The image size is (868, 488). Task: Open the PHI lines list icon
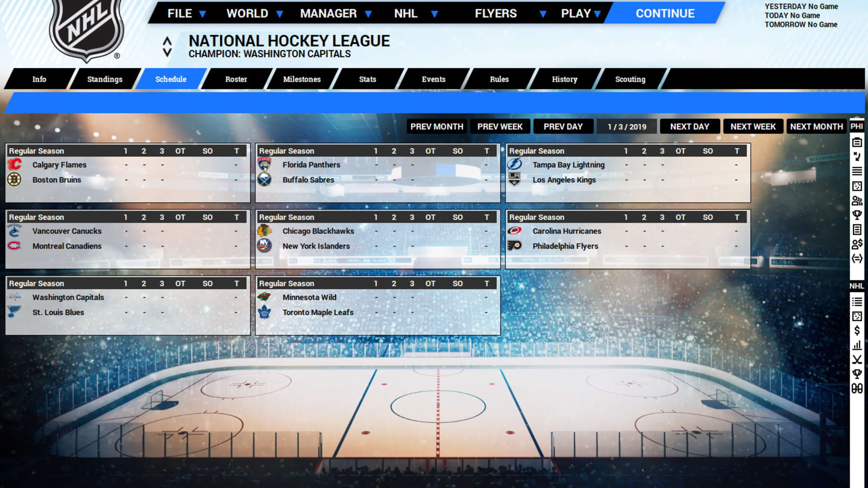coord(857,171)
